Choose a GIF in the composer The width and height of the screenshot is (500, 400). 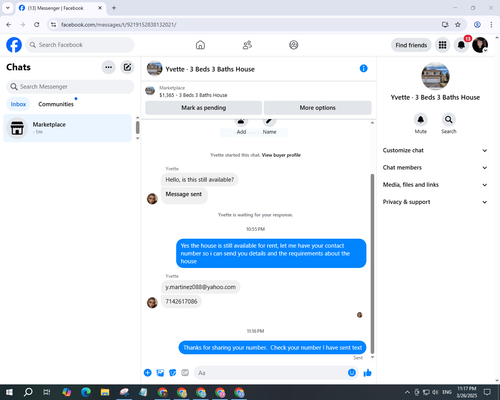185,373
